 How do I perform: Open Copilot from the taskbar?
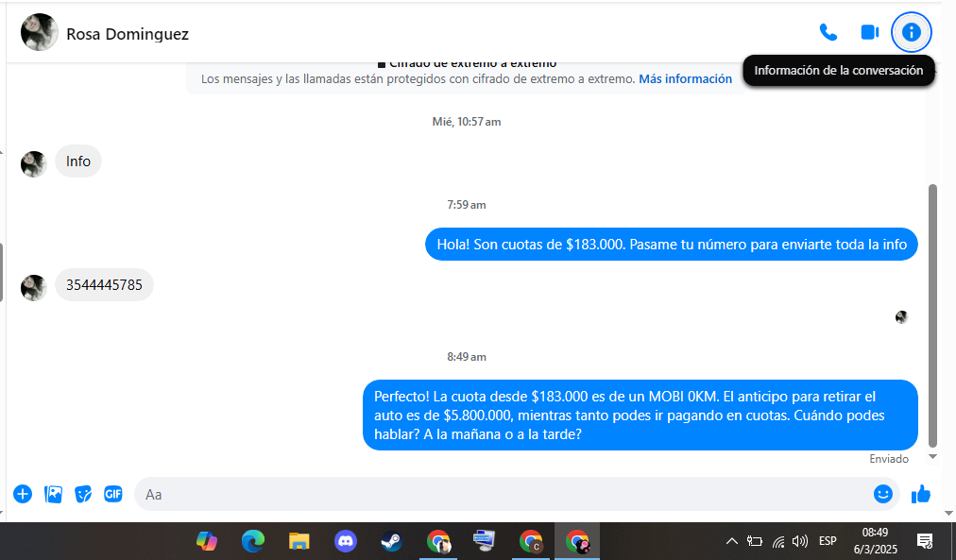(x=207, y=541)
